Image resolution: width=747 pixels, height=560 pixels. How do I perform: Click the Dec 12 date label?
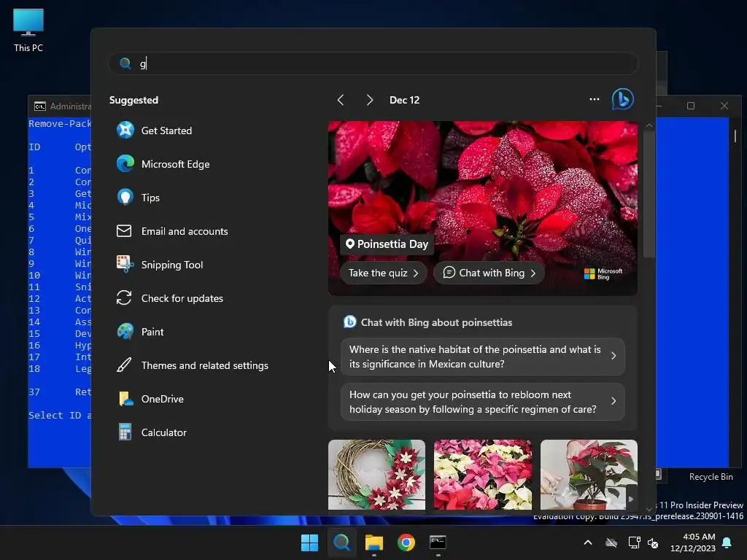tap(404, 100)
